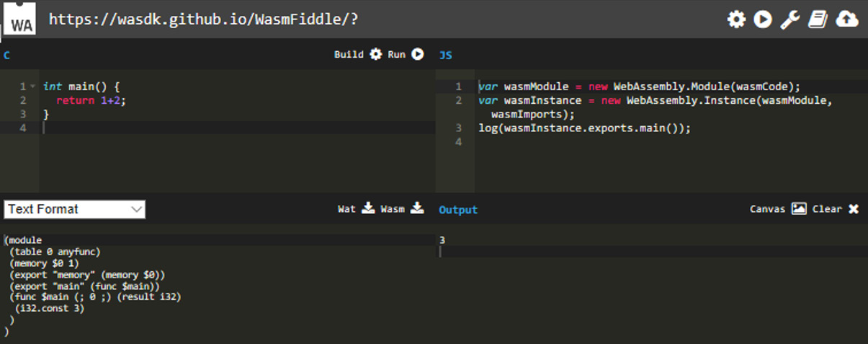Place the cursor on empty line 4 of the C editor

point(238,128)
